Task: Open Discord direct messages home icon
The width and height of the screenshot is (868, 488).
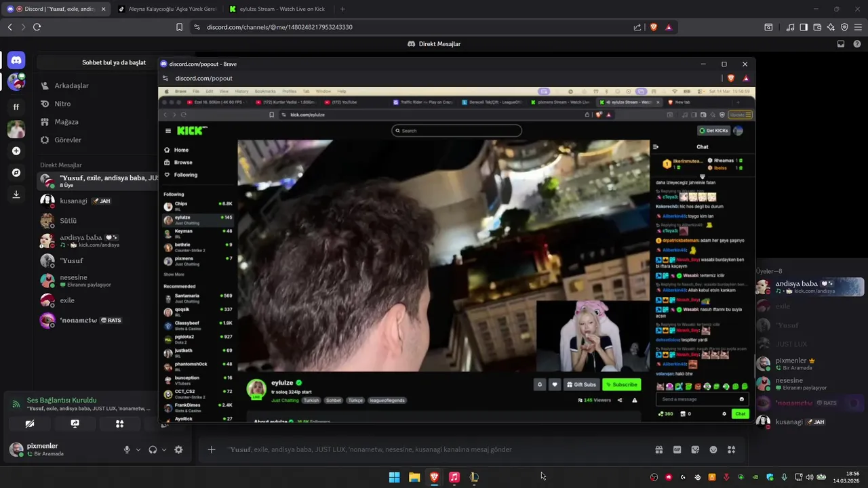Action: click(16, 60)
